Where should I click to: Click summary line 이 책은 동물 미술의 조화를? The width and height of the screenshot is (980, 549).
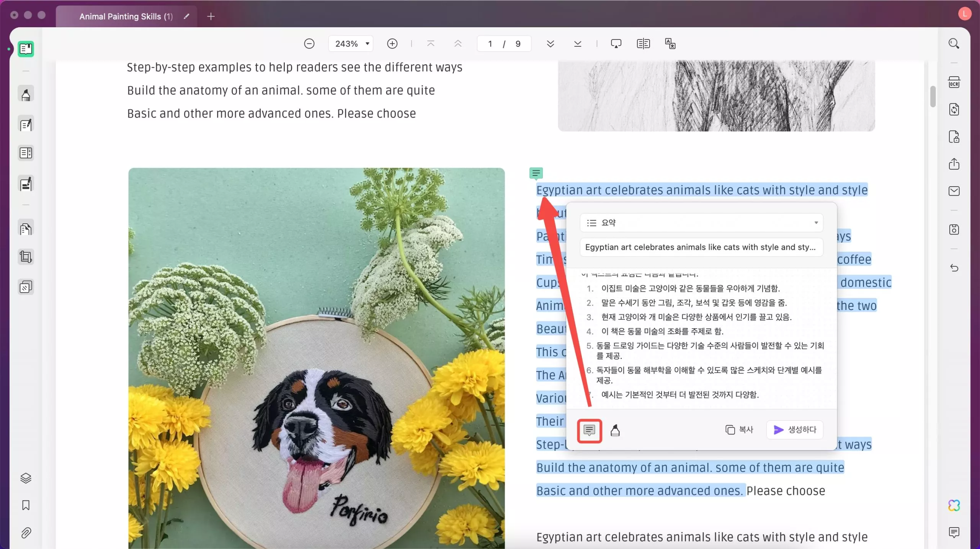tap(662, 331)
